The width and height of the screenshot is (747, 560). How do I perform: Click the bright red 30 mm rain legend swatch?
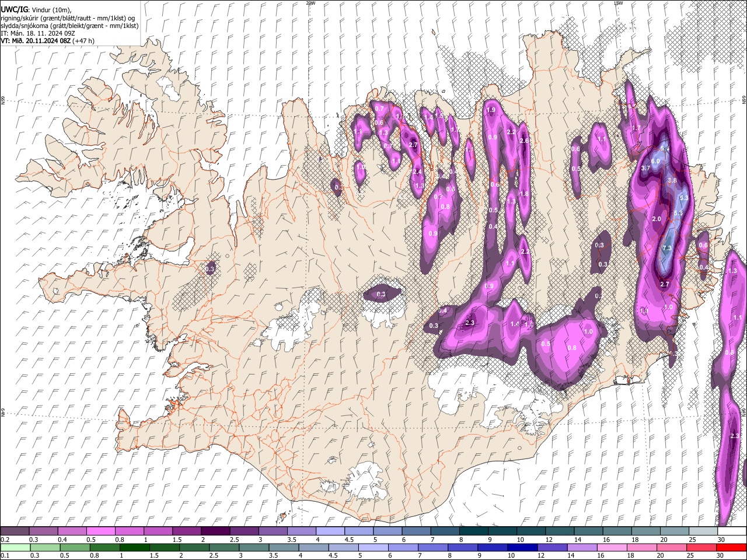point(731,547)
